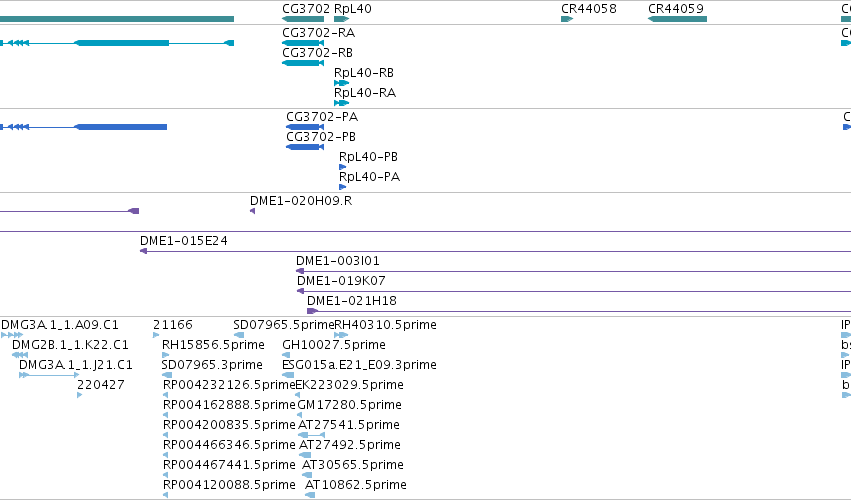
Task: Click the DMG3A.1_1.J21.C1 EST label
Action: pos(76,365)
